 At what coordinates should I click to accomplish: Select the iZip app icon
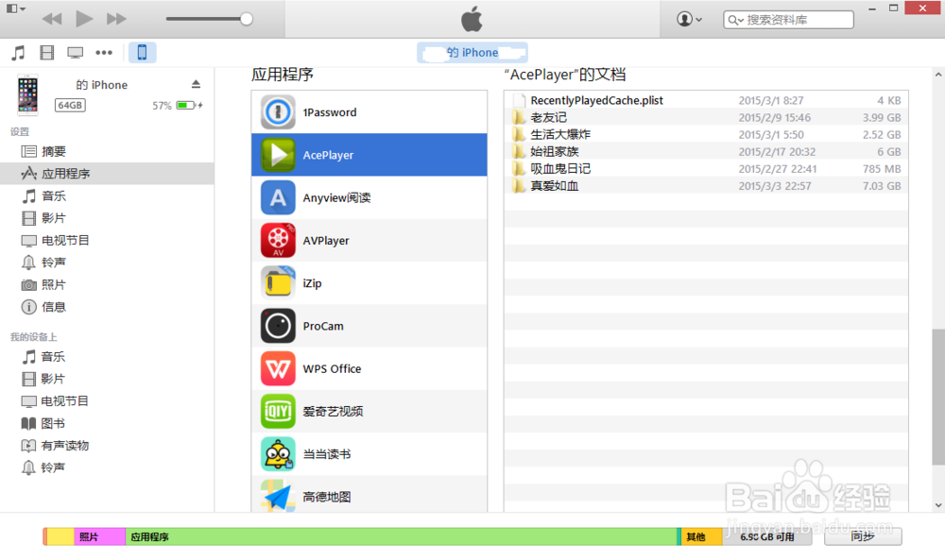tap(278, 283)
